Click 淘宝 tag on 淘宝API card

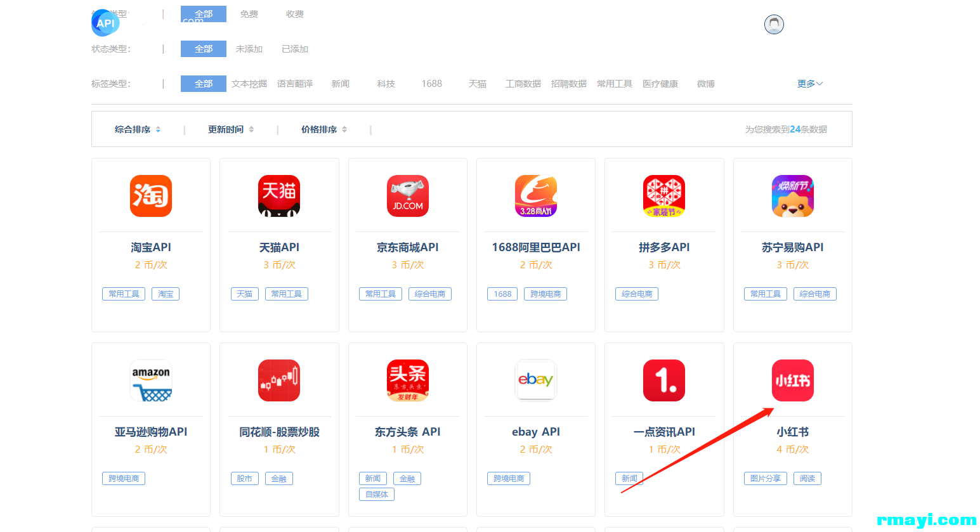click(x=166, y=294)
